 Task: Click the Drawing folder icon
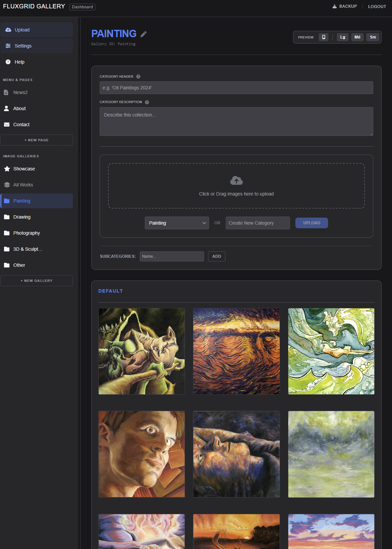tap(7, 217)
